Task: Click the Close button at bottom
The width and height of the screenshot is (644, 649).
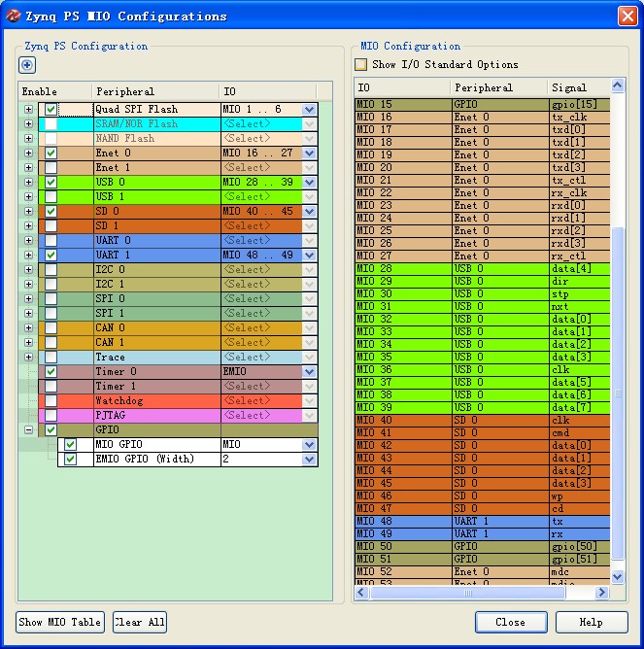Action: click(510, 622)
